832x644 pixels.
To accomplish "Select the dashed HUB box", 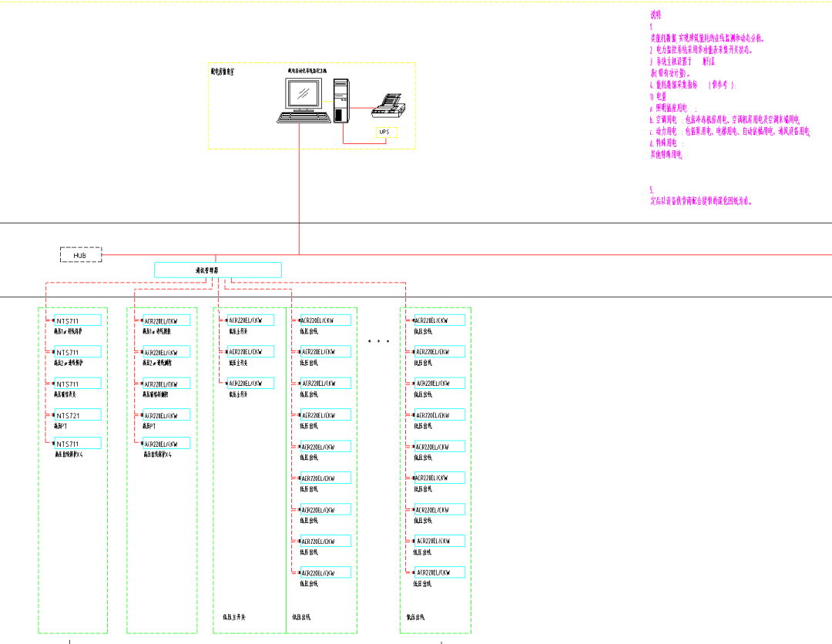I will coord(80,254).
